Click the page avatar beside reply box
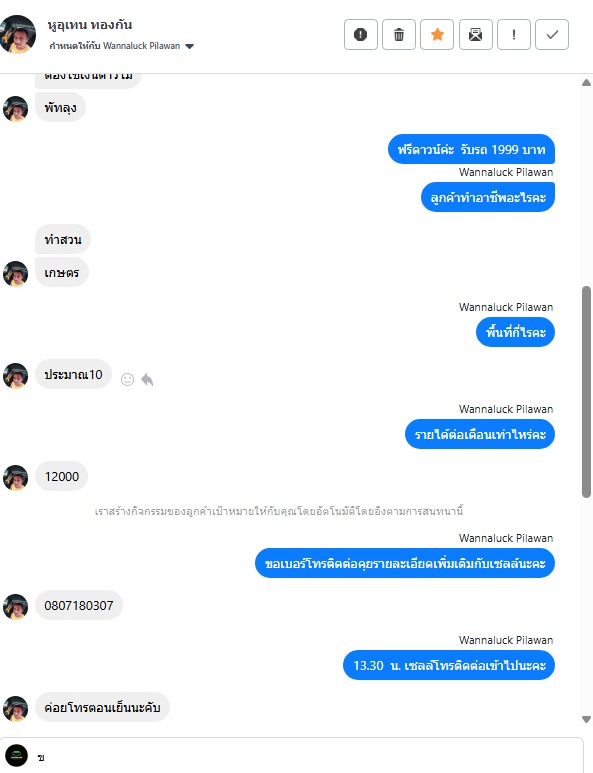 point(16,756)
